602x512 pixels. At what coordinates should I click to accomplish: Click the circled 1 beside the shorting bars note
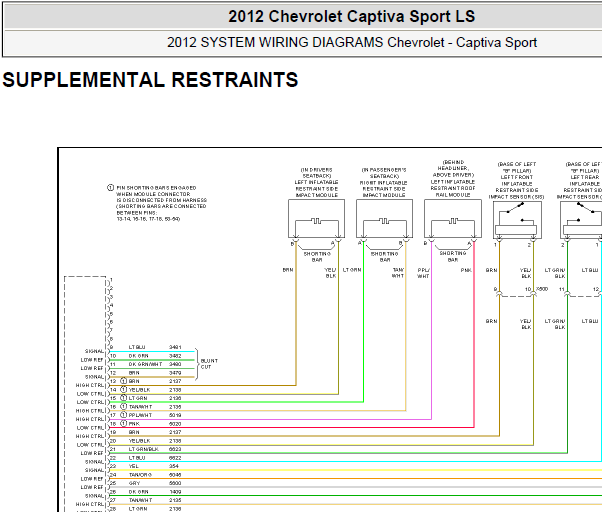click(110, 188)
